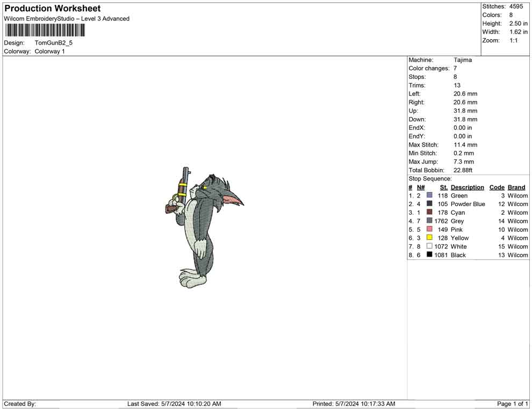The image size is (532, 409).
Task: Click the 'Created By:' footer label
Action: point(20,404)
